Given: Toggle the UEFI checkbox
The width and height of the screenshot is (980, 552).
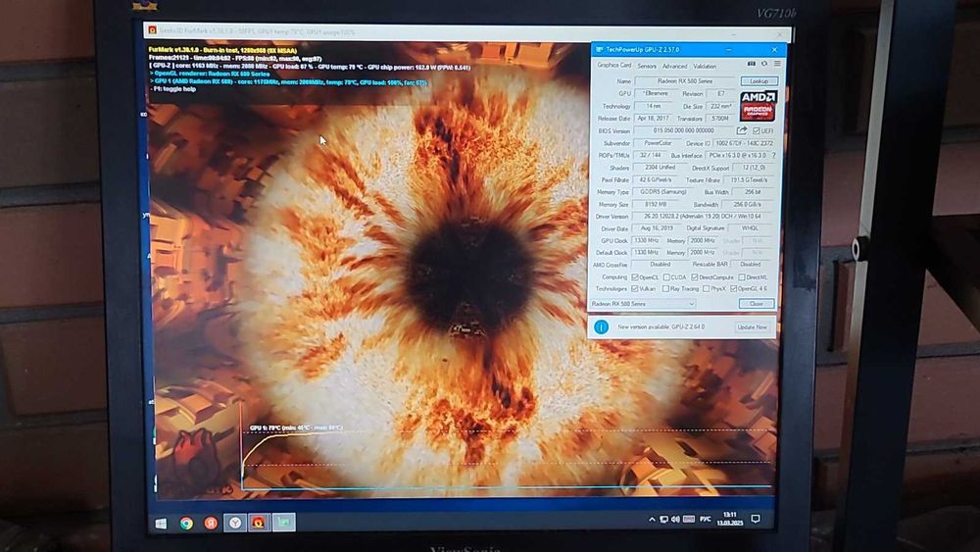Looking at the screenshot, I should tap(757, 130).
